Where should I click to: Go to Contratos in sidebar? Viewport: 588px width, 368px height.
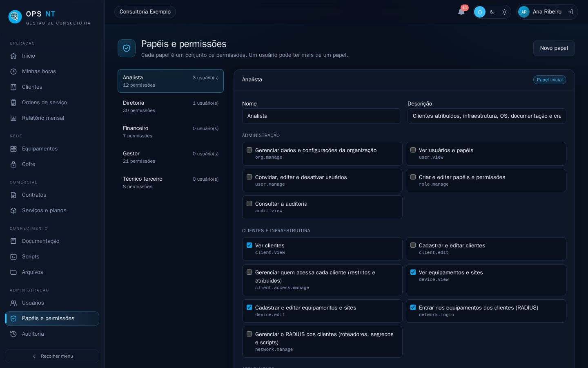point(52,195)
